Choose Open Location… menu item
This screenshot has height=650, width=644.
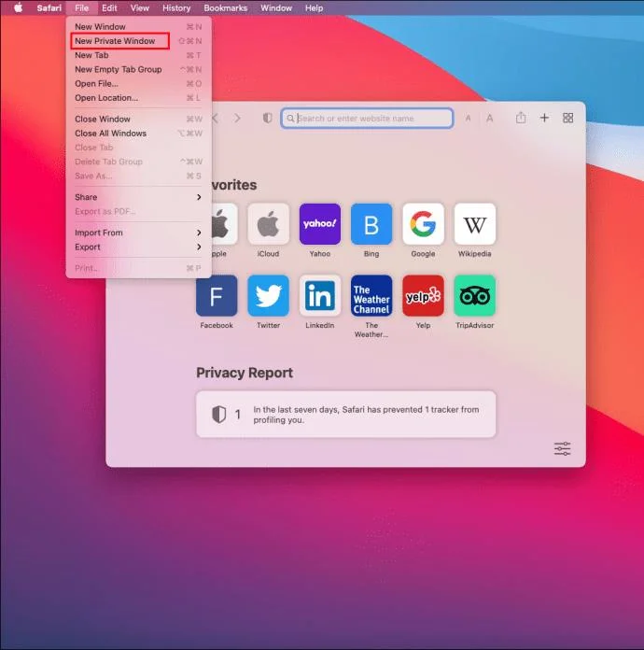[138, 98]
